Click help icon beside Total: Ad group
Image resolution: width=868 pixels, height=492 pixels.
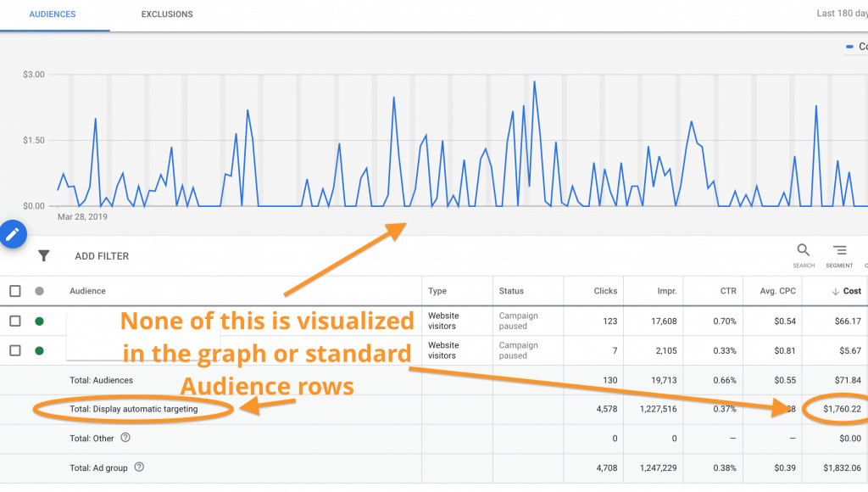click(x=139, y=467)
